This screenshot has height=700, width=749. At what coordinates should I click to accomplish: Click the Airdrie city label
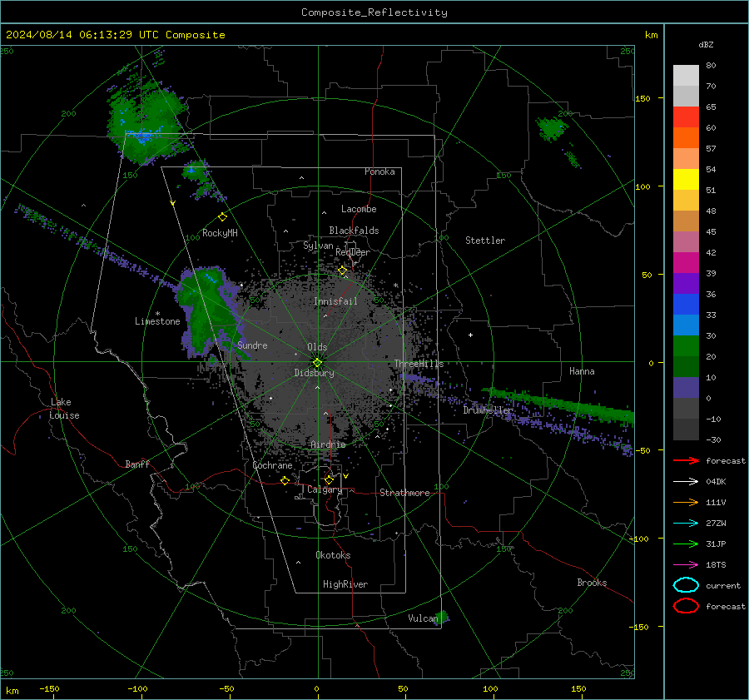click(x=328, y=444)
